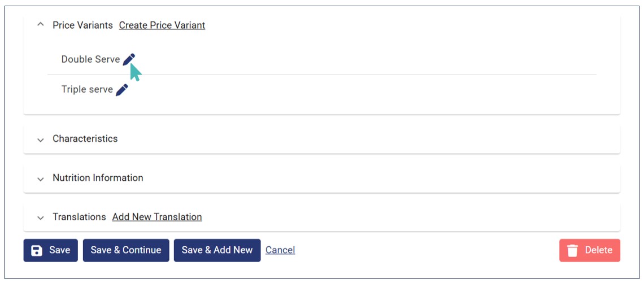Expand the Characteristics section chevron

(40, 140)
